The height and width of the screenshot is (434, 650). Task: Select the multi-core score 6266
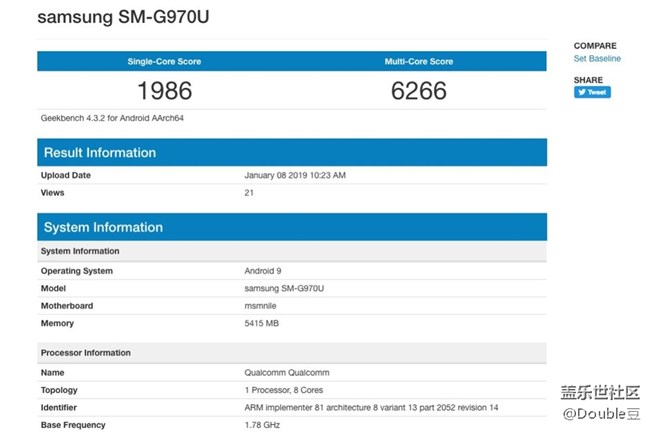point(419,90)
